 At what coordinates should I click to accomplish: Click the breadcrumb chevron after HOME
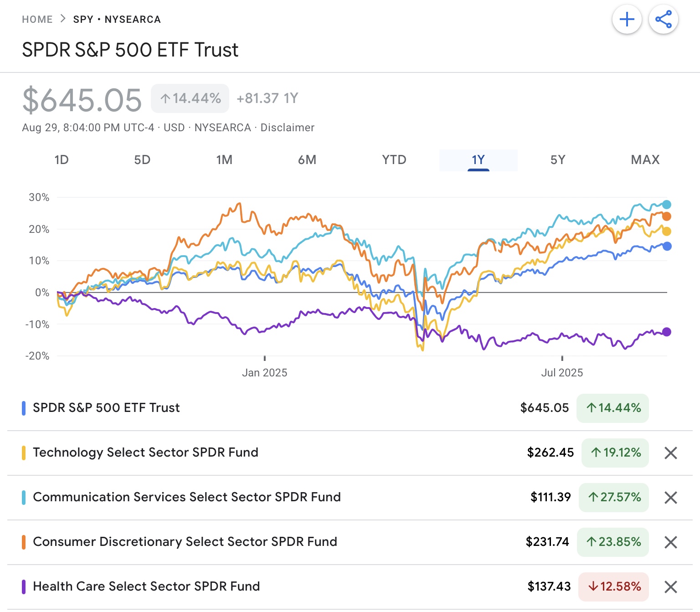click(x=63, y=19)
